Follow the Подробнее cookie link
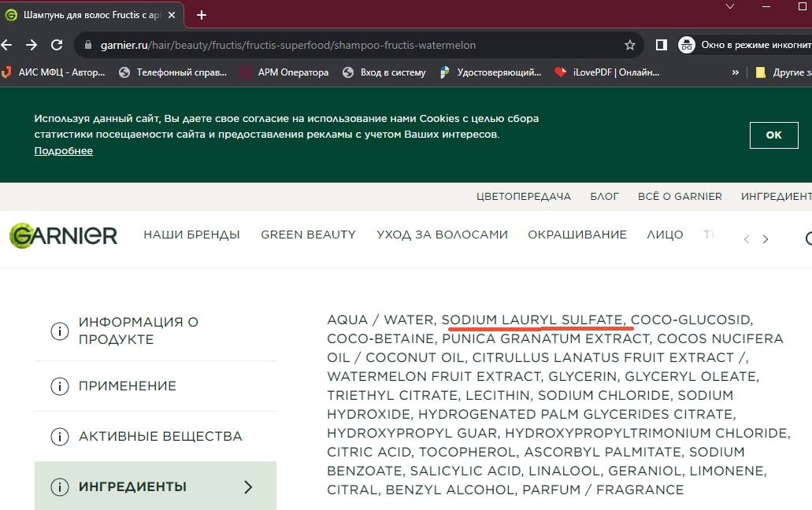Screen dimensions: 812x510 click(64, 151)
